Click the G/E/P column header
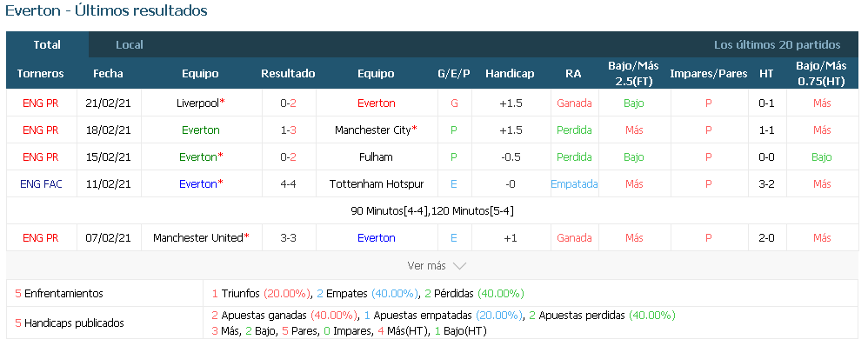The image size is (868, 346). point(454,74)
